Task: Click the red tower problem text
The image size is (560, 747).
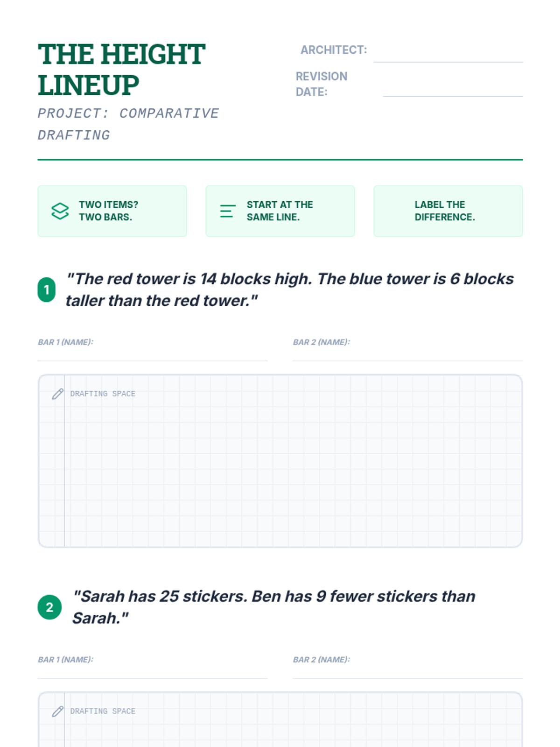Action: point(289,289)
